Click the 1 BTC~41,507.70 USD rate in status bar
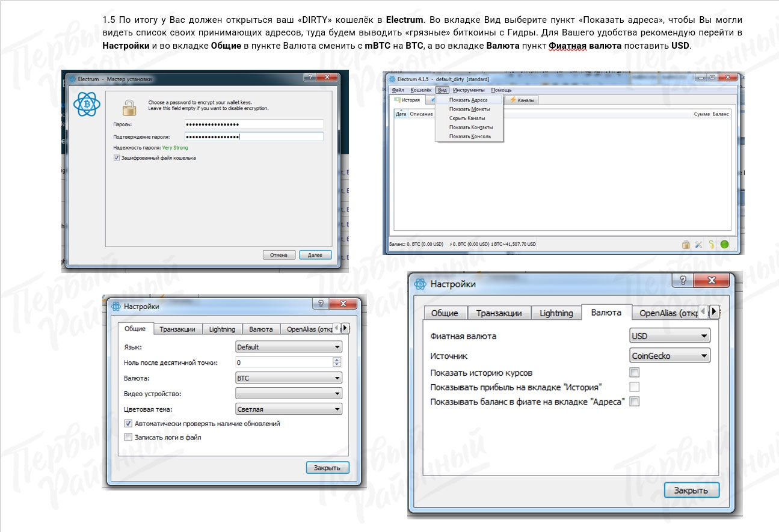Image resolution: width=779 pixels, height=532 pixels. [513, 244]
